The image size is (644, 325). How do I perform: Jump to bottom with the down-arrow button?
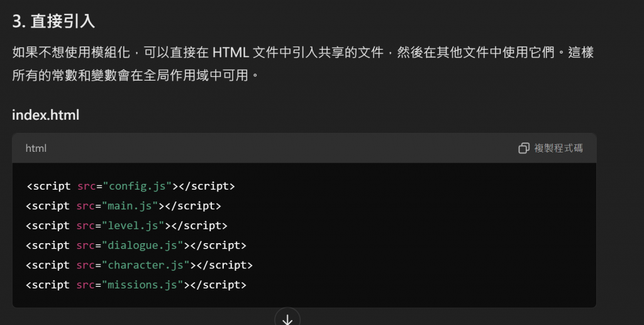287,319
